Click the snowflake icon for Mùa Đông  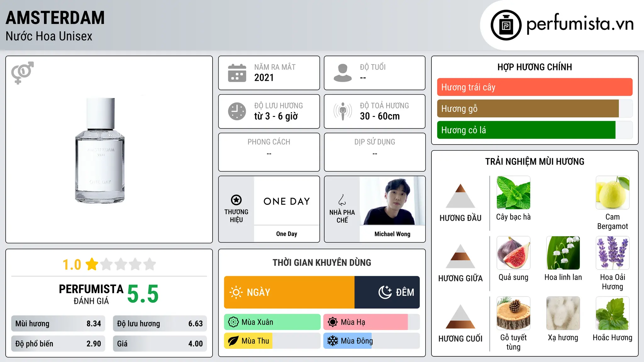tap(333, 341)
